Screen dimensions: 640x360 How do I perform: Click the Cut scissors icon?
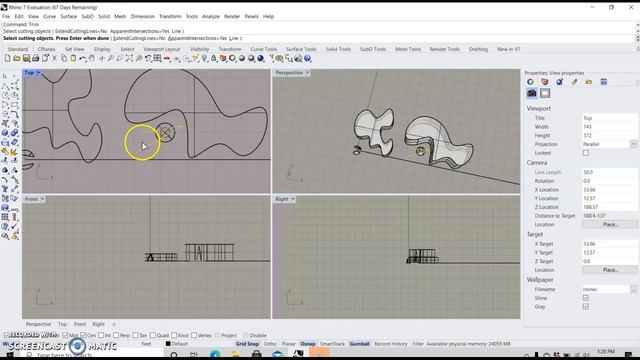(x=54, y=59)
